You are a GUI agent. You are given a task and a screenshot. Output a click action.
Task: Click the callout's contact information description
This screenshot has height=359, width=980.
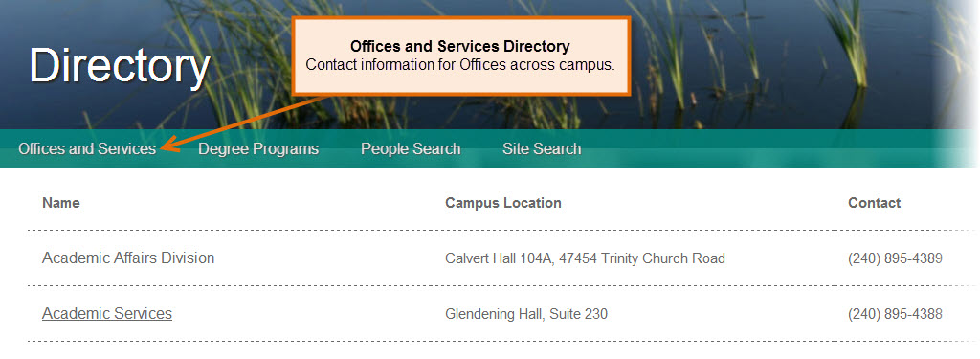[x=460, y=65]
